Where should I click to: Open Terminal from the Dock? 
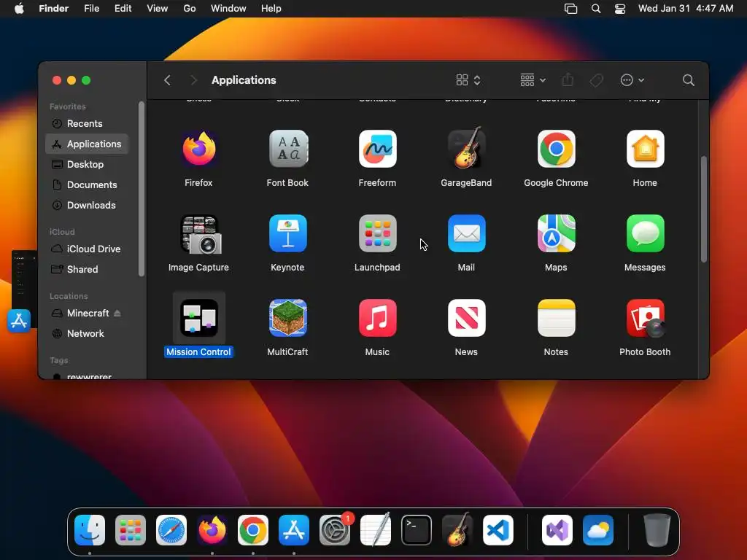417,530
